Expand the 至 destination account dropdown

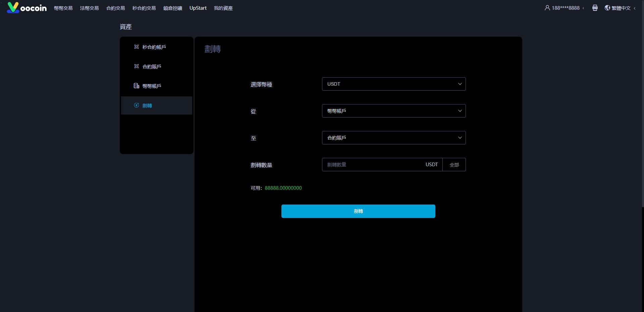click(393, 138)
